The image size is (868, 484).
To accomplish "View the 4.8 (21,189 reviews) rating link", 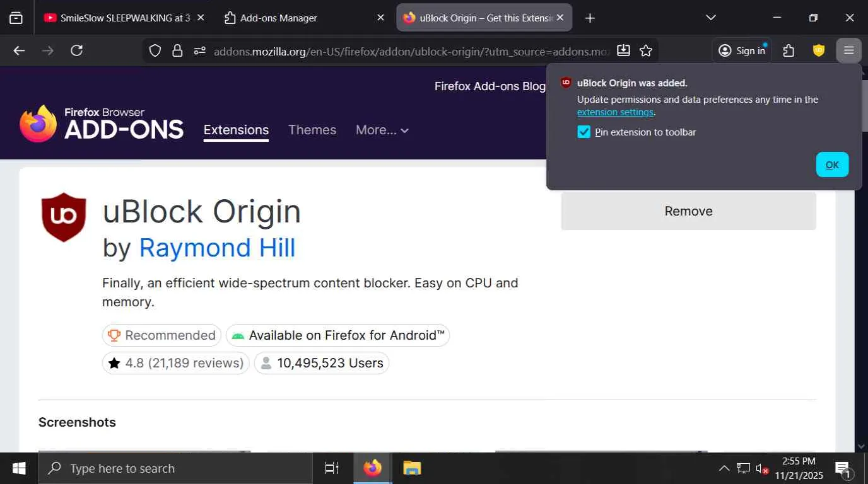I will (x=176, y=363).
